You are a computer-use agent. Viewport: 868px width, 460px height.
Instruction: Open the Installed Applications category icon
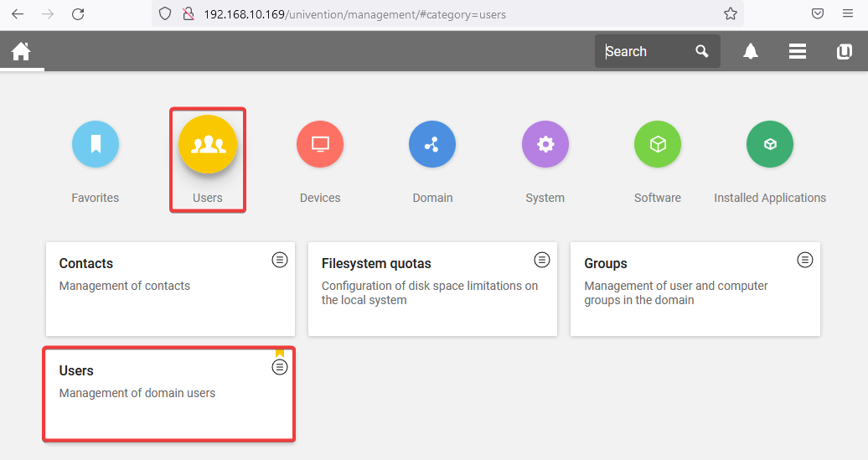[770, 144]
